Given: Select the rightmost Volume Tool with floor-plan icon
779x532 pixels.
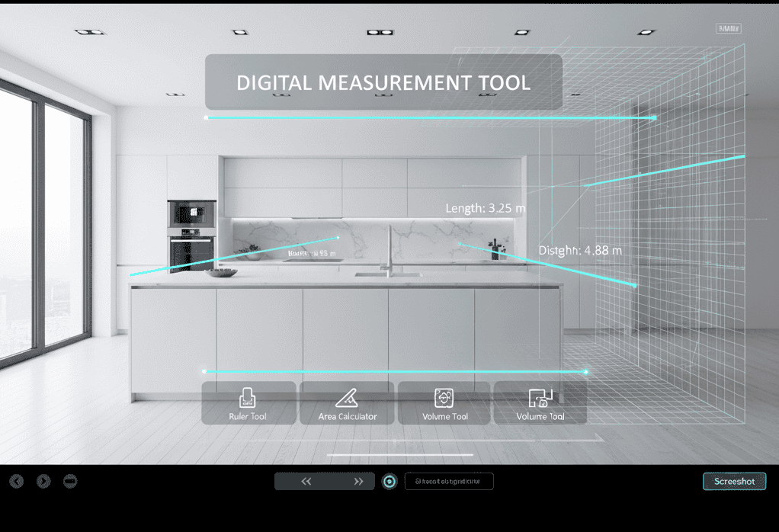Looking at the screenshot, I should pos(540,402).
